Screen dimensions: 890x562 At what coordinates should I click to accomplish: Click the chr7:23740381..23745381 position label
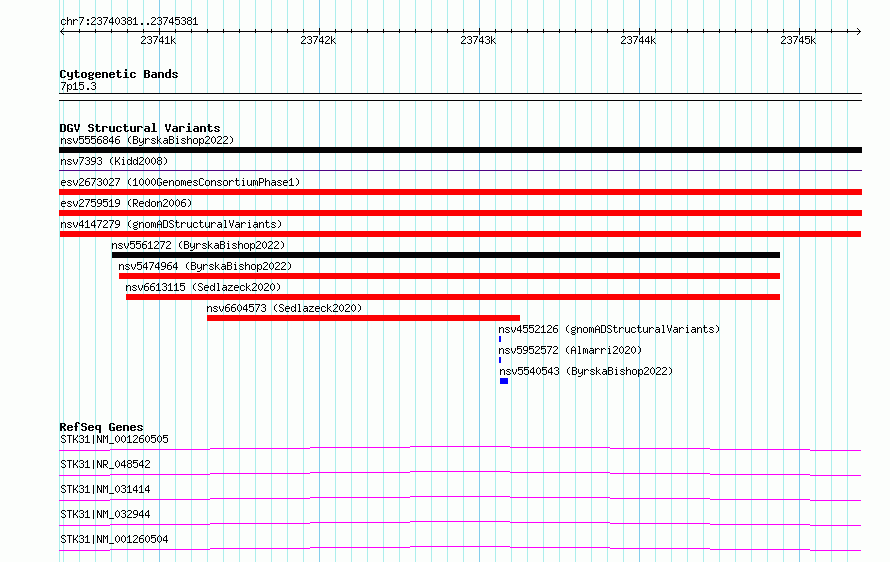(x=129, y=22)
